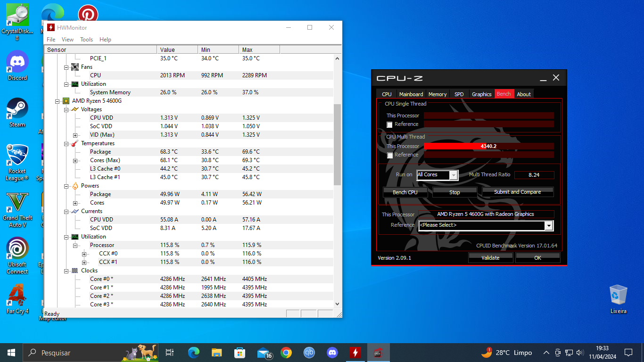
Task: Switch to the Mainboard tab in CPU-Z
Action: 411,94
